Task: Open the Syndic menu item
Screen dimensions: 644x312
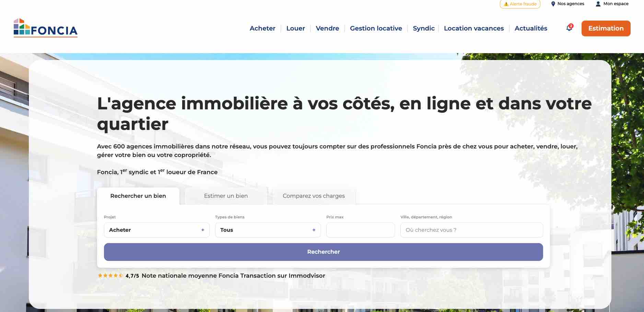Action: pos(423,28)
